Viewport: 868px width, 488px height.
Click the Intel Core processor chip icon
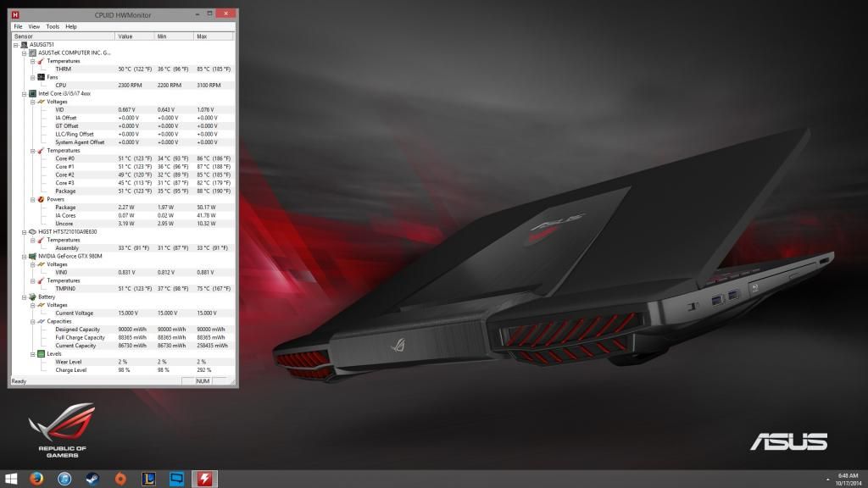[33, 93]
